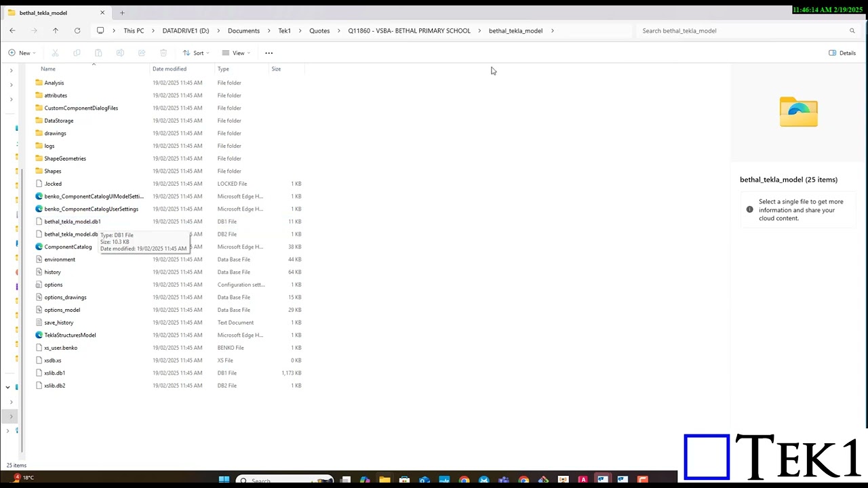Select the ShapeGeometries folder name
The image size is (868, 488).
[x=65, y=159]
